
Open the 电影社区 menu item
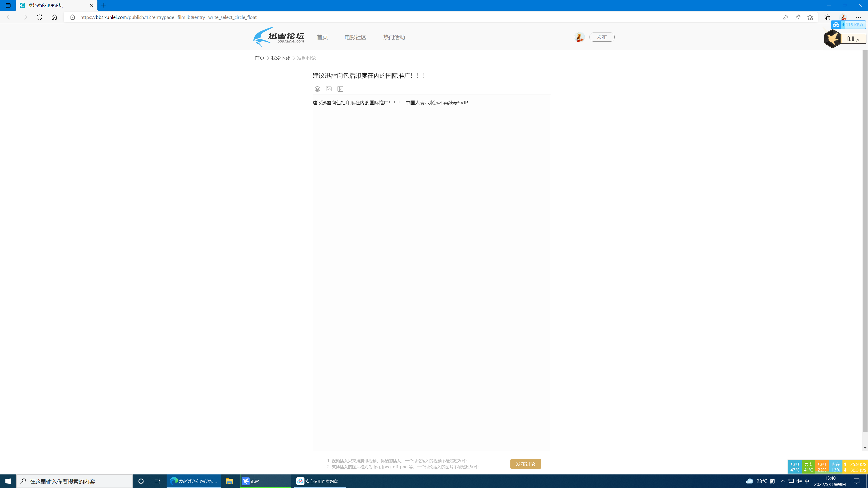point(355,37)
